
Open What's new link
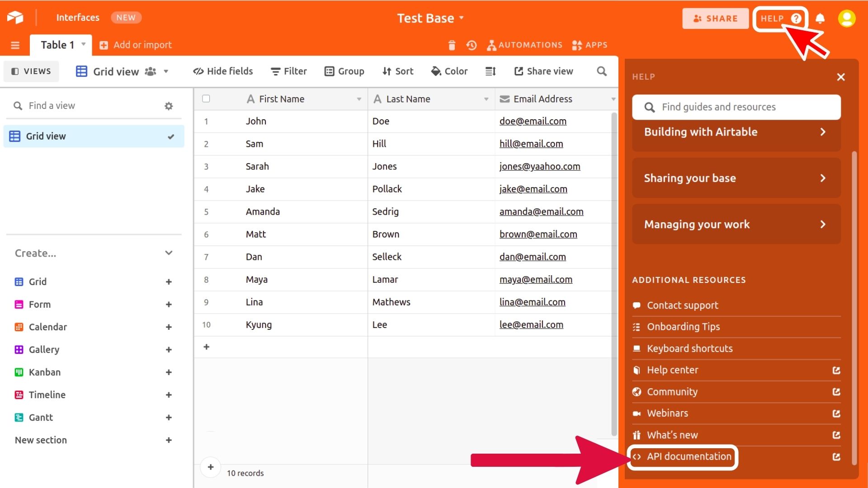736,435
